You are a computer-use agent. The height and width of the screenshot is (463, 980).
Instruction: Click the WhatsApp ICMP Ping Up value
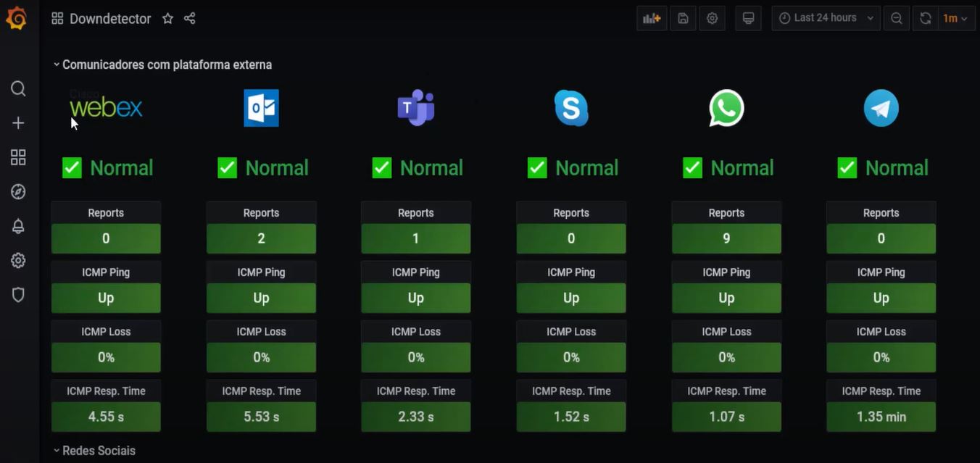(726, 298)
